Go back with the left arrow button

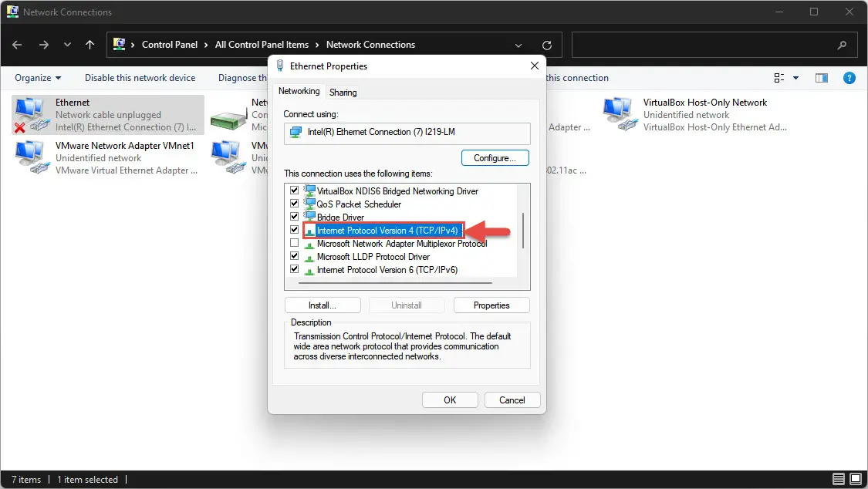tap(17, 45)
